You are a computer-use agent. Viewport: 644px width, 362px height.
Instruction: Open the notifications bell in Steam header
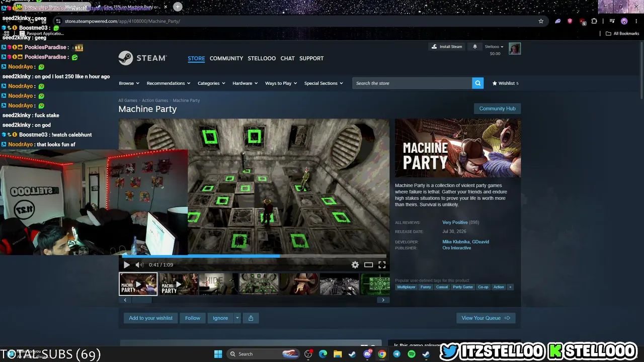pyautogui.click(x=475, y=47)
